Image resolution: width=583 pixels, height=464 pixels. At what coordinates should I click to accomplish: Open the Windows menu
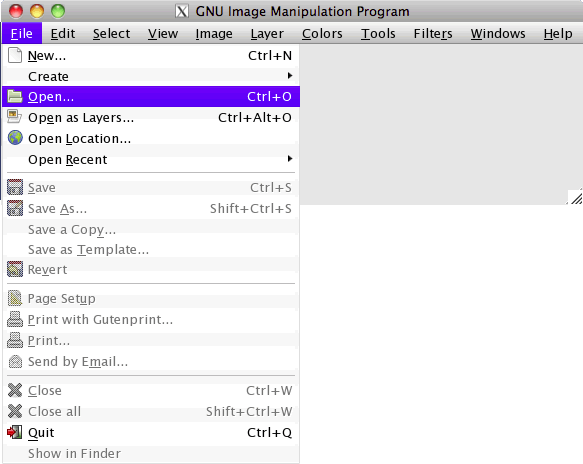point(498,33)
